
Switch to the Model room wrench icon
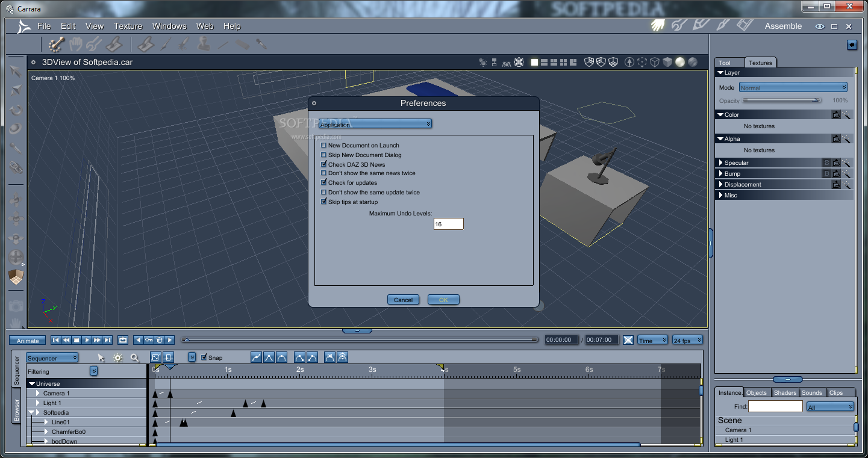[x=679, y=25]
